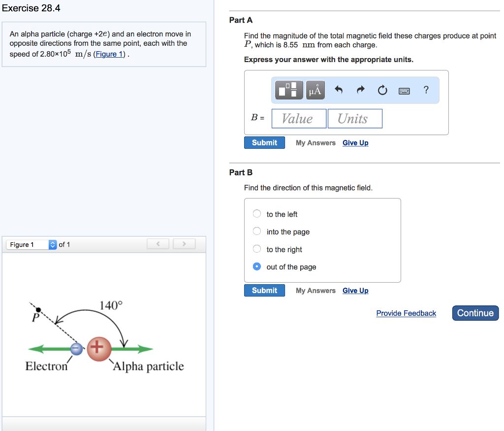Open the Figure 1 link in problem text
This screenshot has height=431, width=504.
coord(109,54)
